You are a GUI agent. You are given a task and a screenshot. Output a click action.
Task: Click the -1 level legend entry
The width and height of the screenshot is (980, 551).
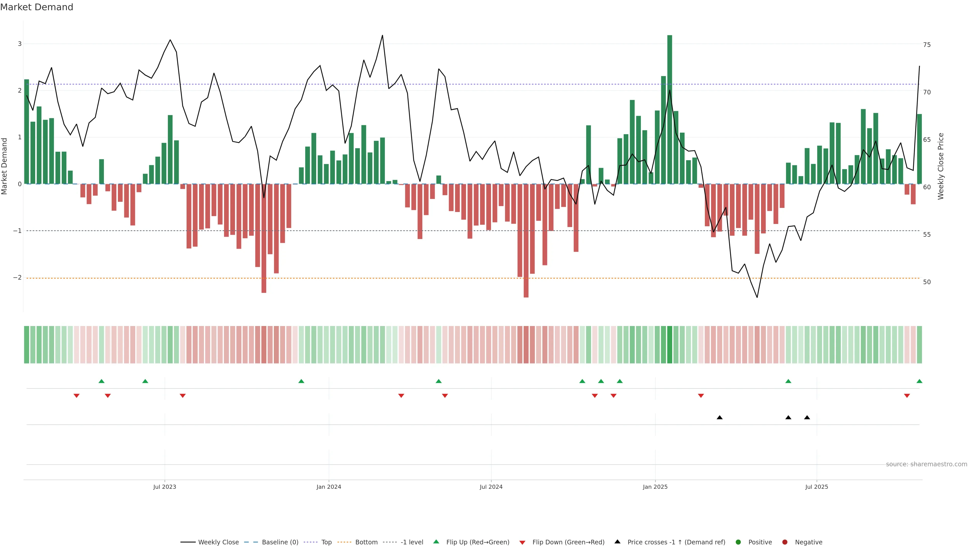click(389, 542)
